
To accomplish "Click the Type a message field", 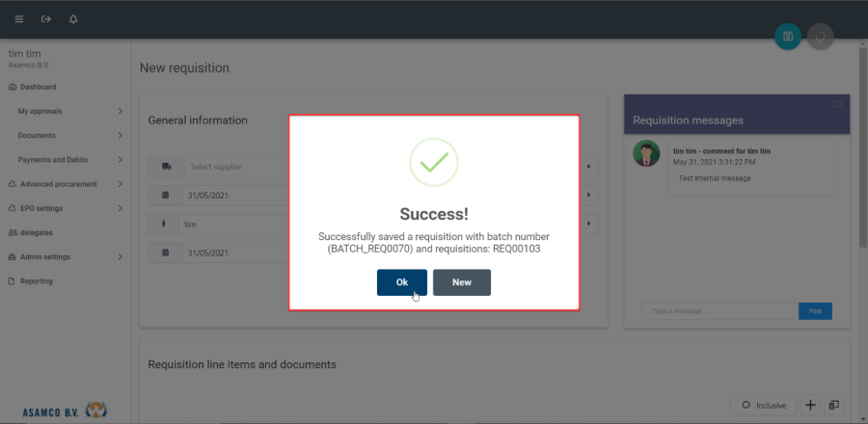I will 719,311.
